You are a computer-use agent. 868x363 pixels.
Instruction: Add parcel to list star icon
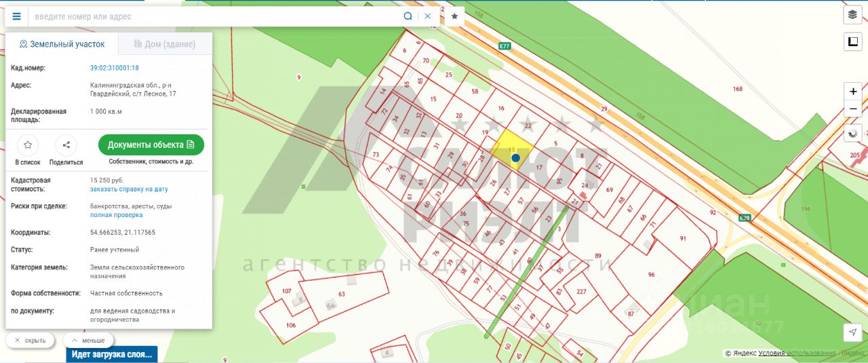(28, 145)
